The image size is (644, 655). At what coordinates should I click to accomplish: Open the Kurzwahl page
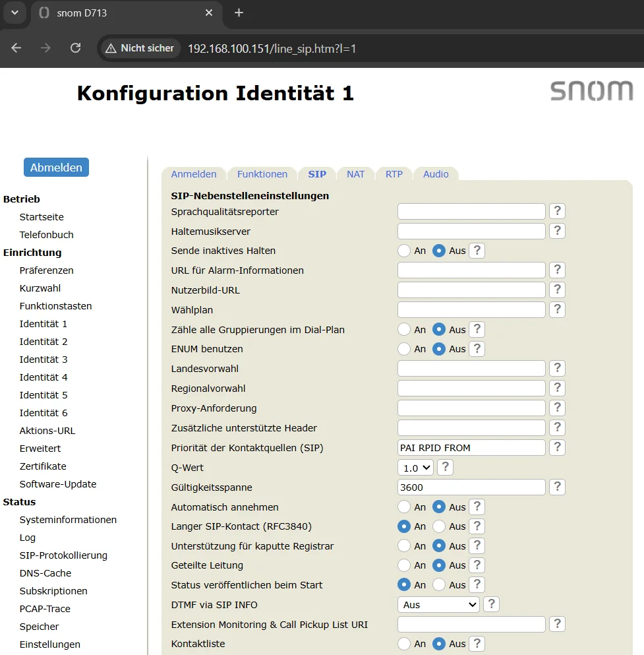(40, 288)
